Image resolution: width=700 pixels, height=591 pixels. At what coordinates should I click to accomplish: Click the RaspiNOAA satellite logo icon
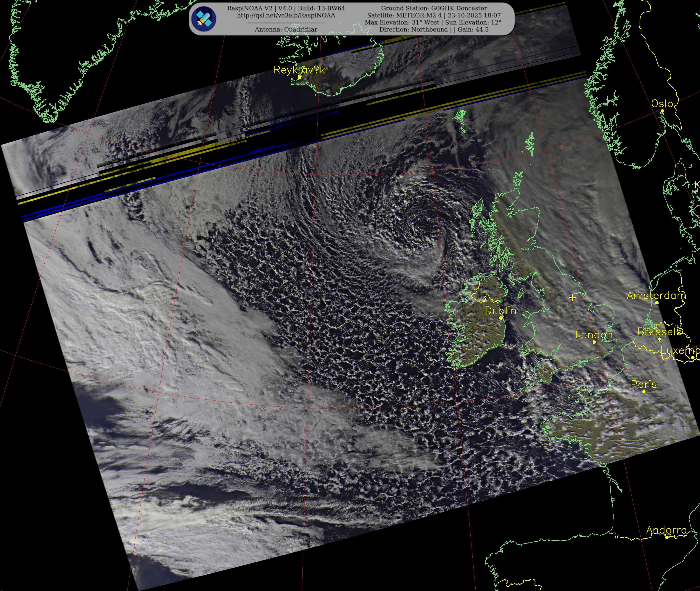[x=204, y=19]
